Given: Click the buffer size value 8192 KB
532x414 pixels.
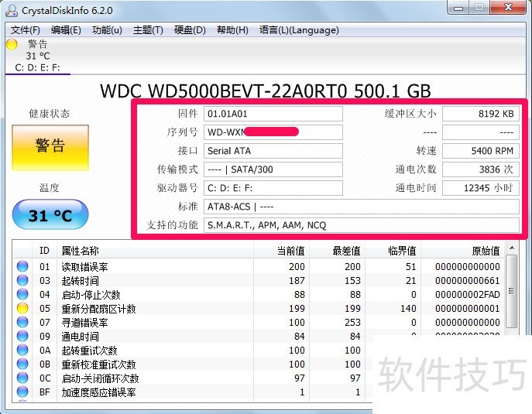Looking at the screenshot, I should [481, 114].
